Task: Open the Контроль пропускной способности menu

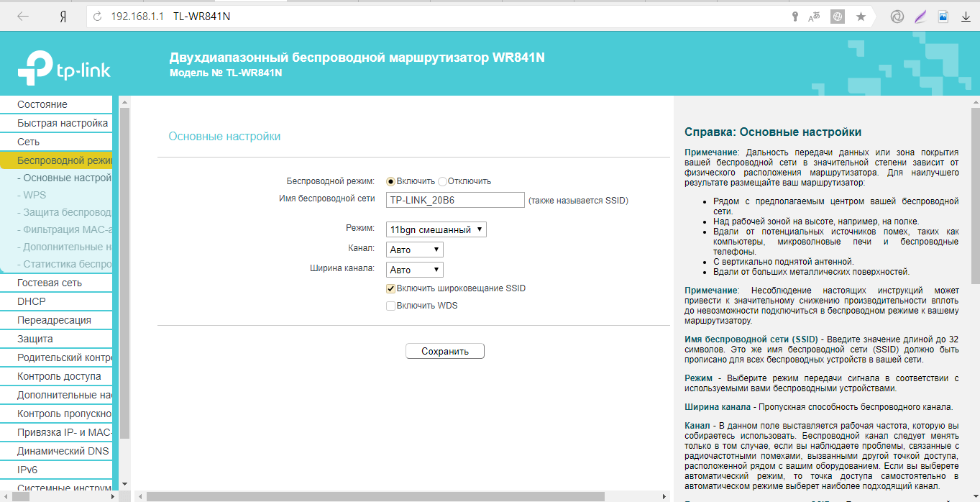Action: pos(56,414)
